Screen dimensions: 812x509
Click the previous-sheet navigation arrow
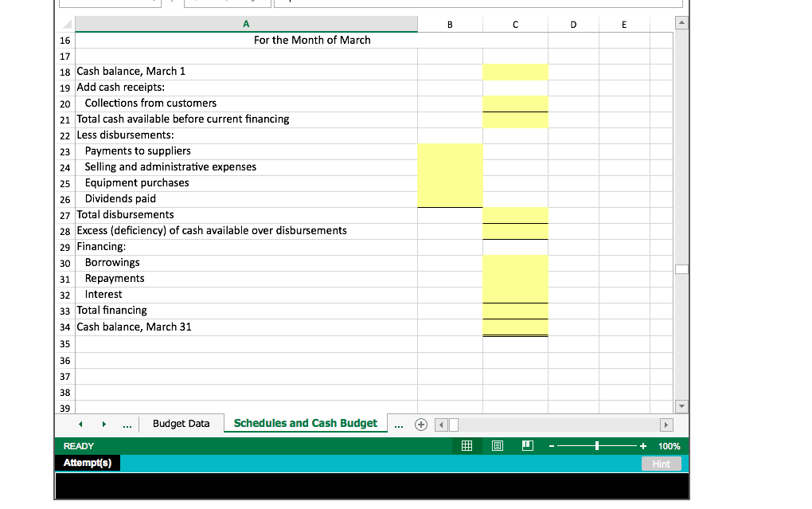click(x=80, y=423)
